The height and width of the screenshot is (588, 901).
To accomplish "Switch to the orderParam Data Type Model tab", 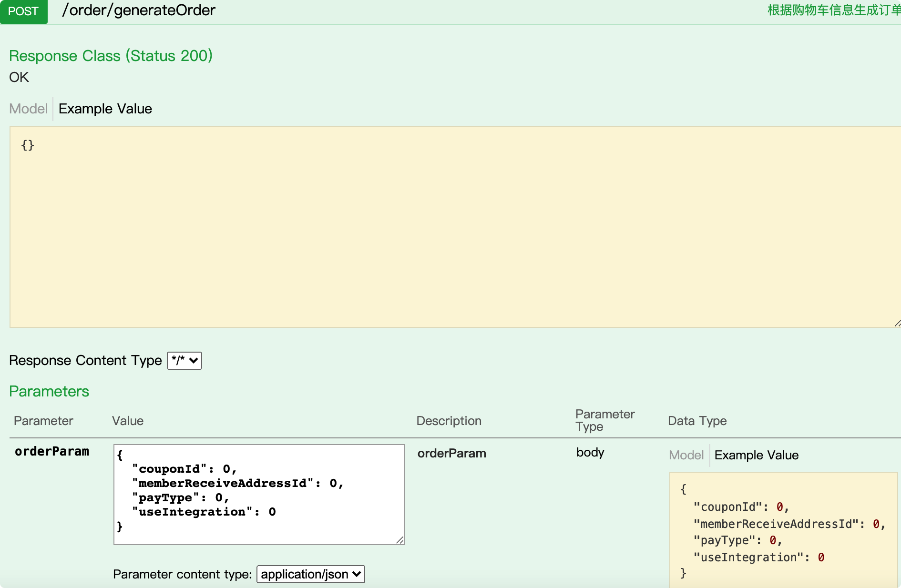I will pyautogui.click(x=686, y=455).
